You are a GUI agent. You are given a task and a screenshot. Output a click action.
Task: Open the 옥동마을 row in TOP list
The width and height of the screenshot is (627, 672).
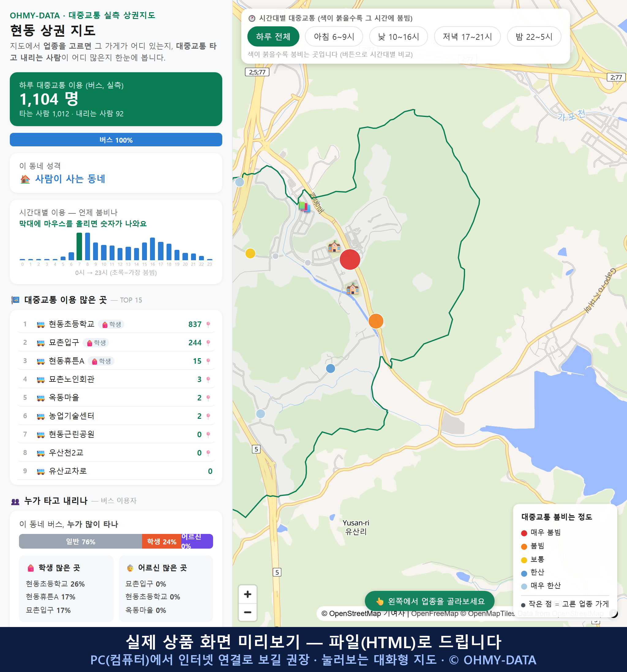(116, 397)
